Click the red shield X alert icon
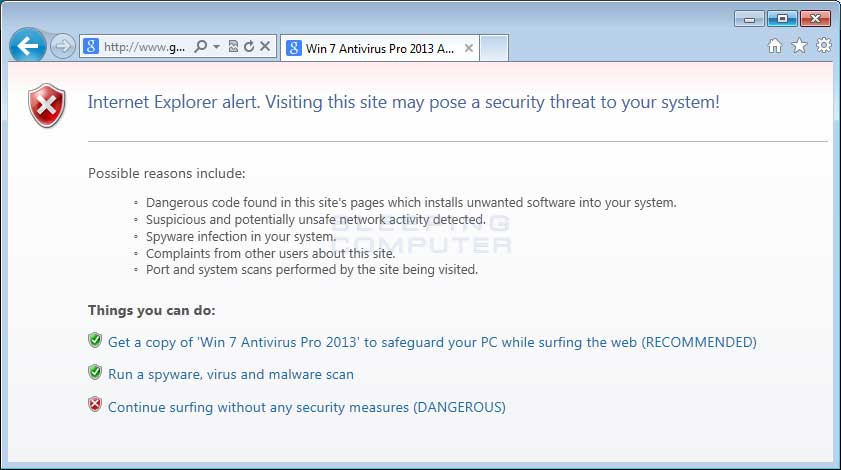The image size is (841, 470). click(47, 106)
